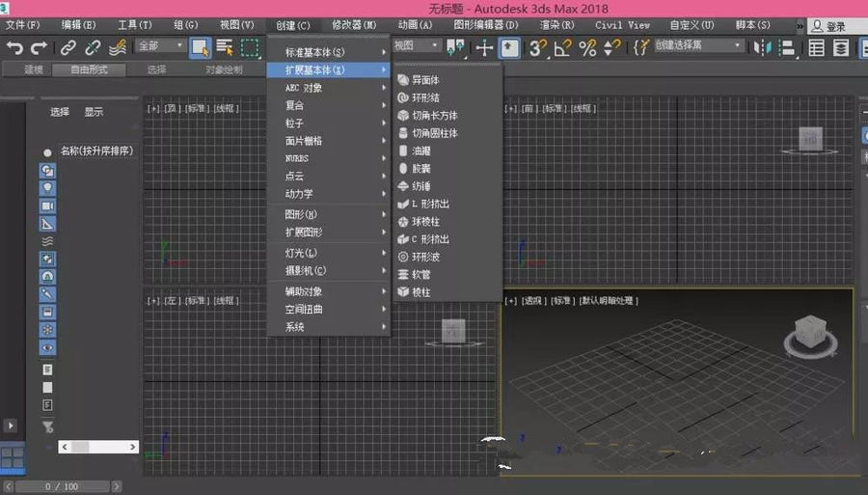Toggle Display Lights bulb filter
Screen dimensions: 868x495
[x=47, y=188]
